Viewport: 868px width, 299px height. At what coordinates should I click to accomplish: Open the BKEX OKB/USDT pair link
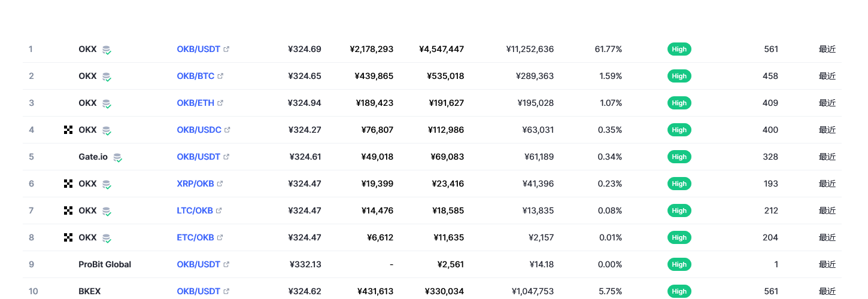click(x=199, y=291)
